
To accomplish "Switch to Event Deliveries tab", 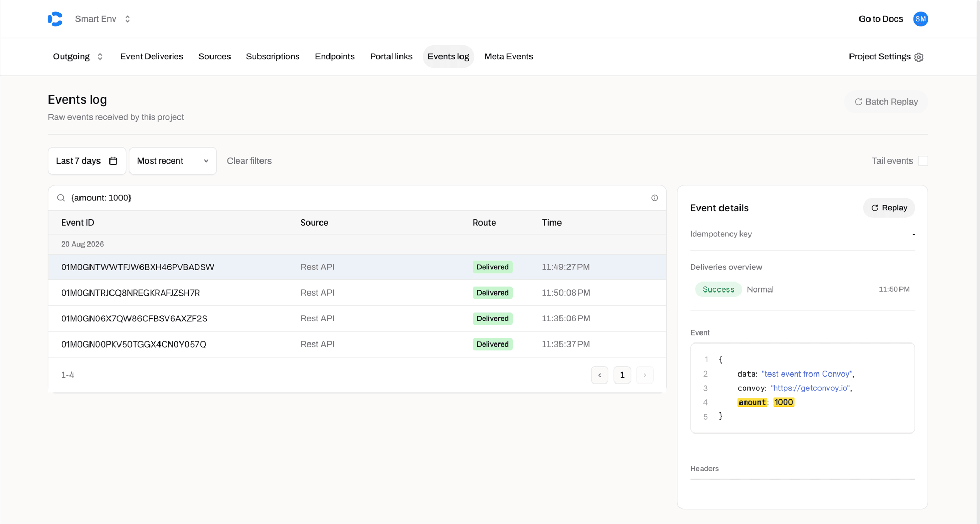I will [152, 57].
